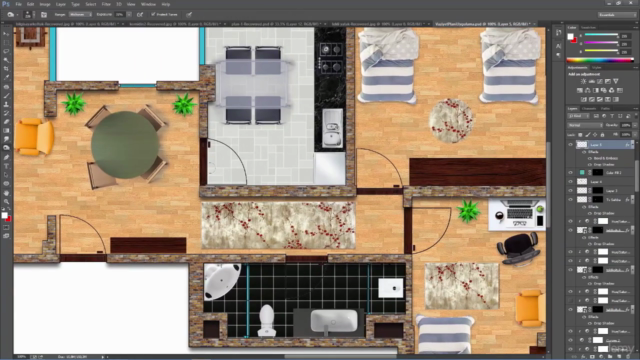Viewport: 640px width, 360px height.
Task: Open the Range dropdown
Action: (x=80, y=15)
